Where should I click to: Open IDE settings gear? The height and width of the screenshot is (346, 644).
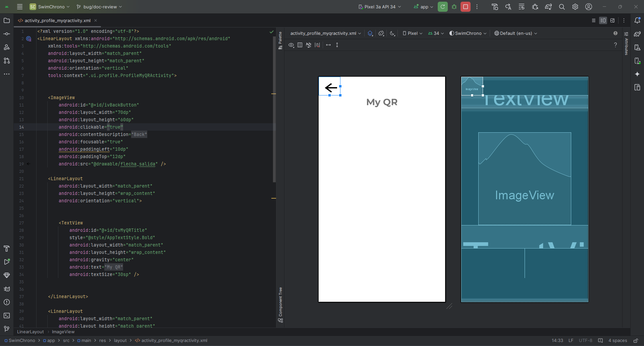click(575, 7)
